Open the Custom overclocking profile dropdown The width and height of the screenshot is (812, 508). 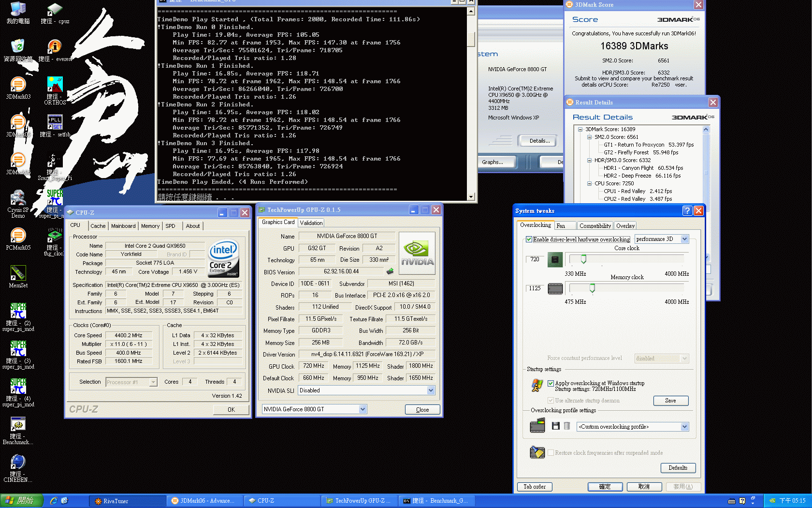pos(633,427)
